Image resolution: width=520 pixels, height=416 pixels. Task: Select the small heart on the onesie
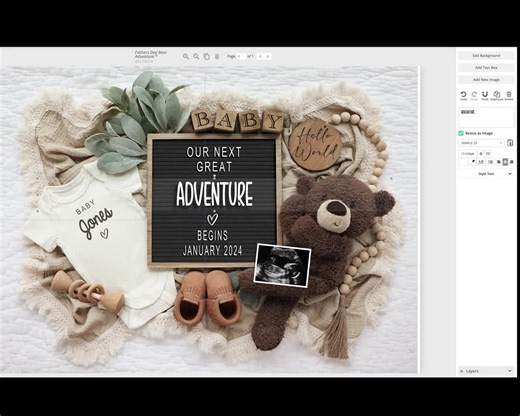104,233
